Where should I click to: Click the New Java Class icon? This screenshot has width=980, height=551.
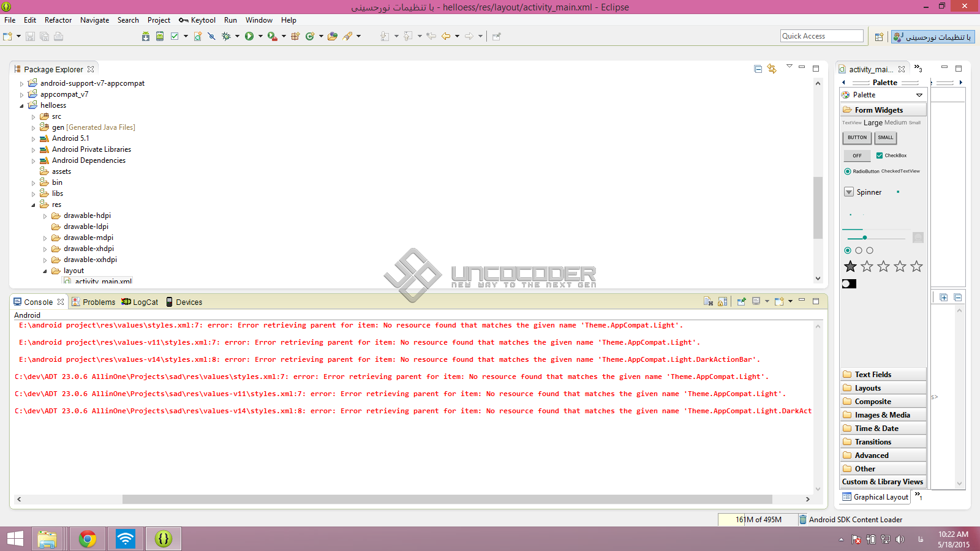pos(310,37)
